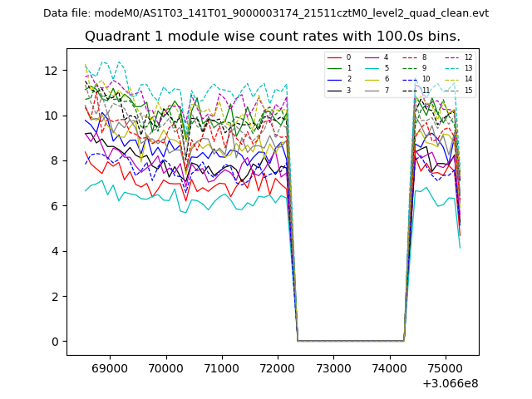Click legend entry 2 blue solid line

pos(338,79)
